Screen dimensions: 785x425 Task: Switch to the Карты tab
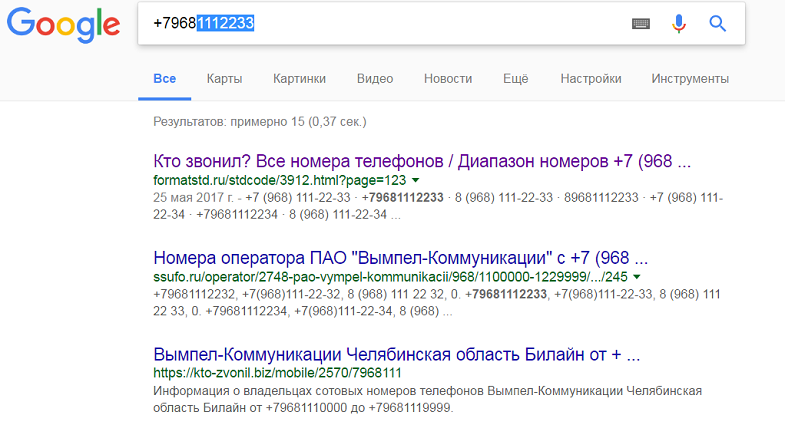tap(224, 79)
